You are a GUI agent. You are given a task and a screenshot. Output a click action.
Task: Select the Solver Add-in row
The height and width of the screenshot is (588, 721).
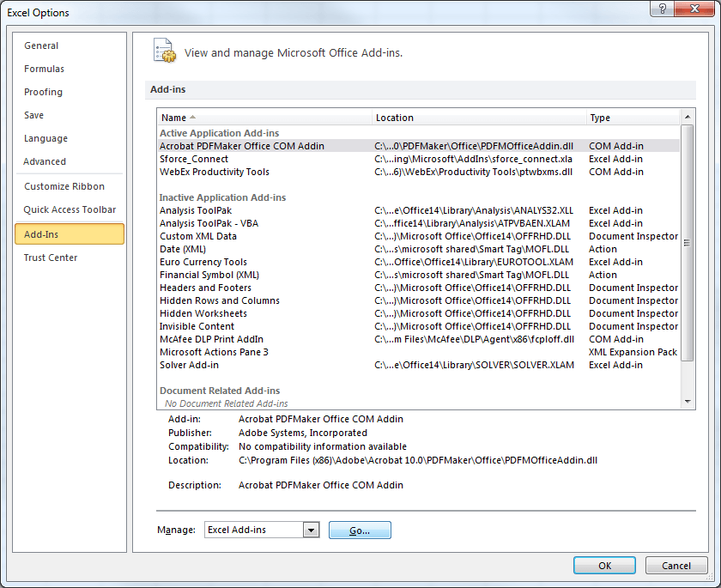tap(419, 365)
